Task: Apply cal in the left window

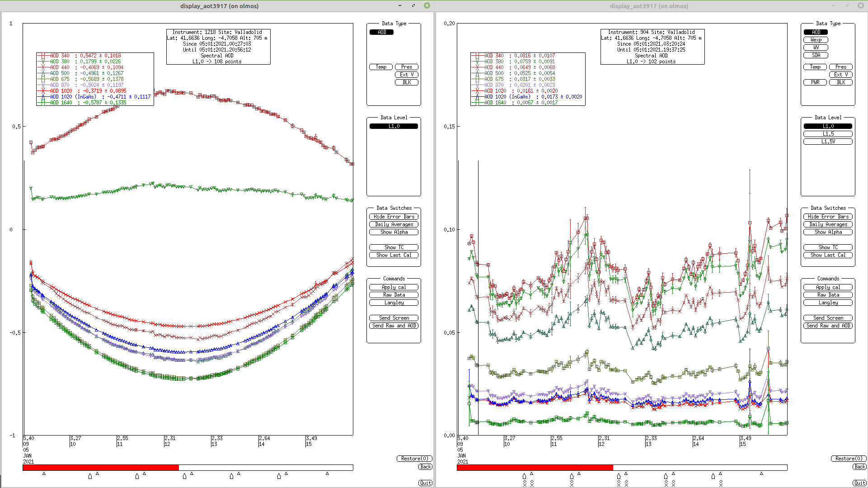Action: (x=394, y=287)
